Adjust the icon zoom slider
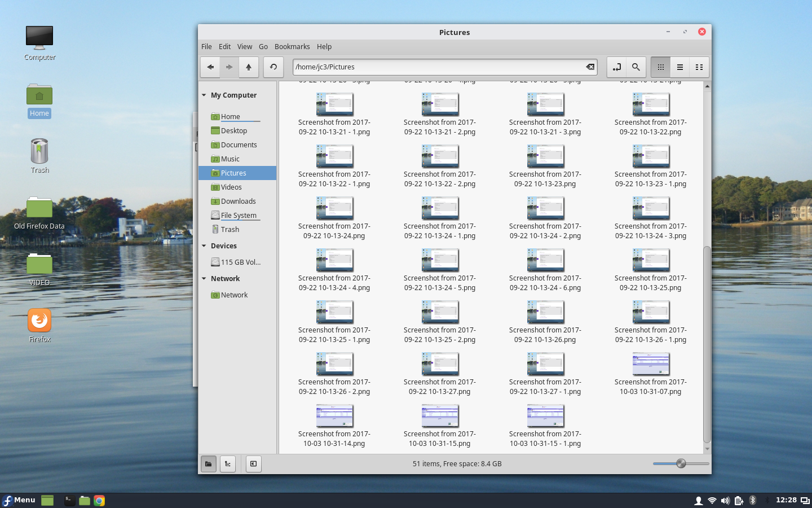 point(681,463)
